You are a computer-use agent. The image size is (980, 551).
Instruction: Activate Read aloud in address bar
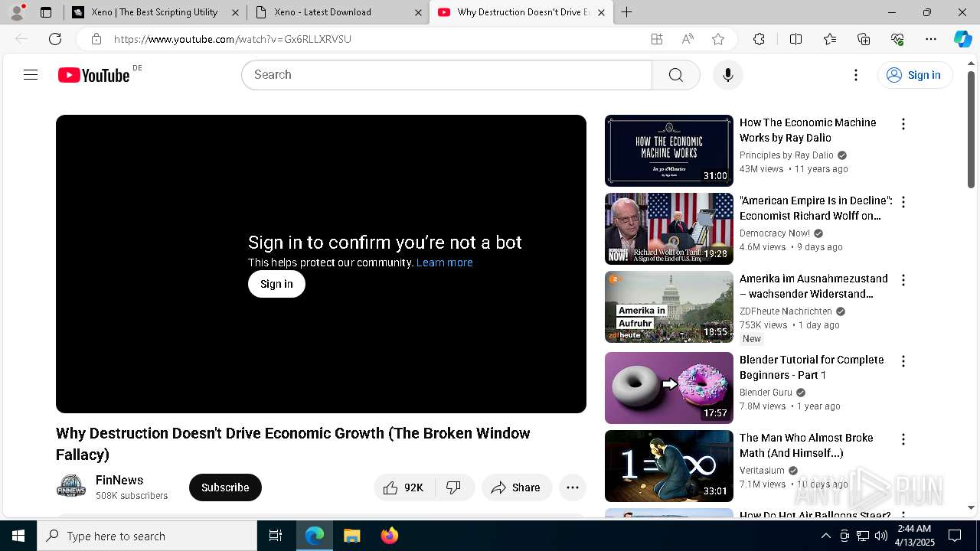point(688,39)
